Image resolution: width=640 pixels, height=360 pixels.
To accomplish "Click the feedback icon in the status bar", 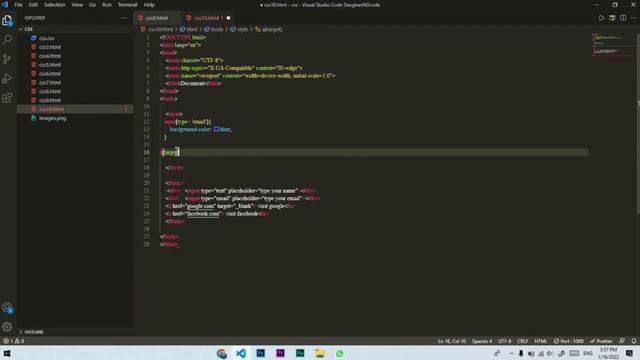I will [622, 341].
